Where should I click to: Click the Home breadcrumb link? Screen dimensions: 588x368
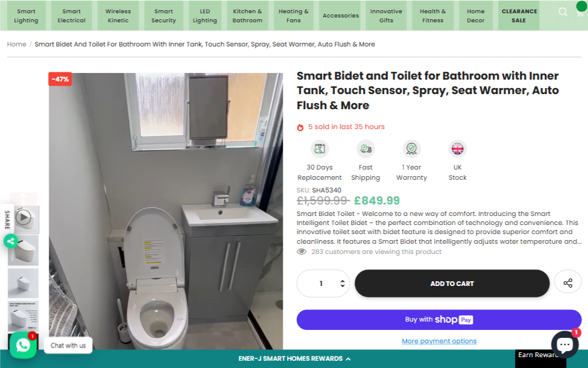(x=16, y=44)
